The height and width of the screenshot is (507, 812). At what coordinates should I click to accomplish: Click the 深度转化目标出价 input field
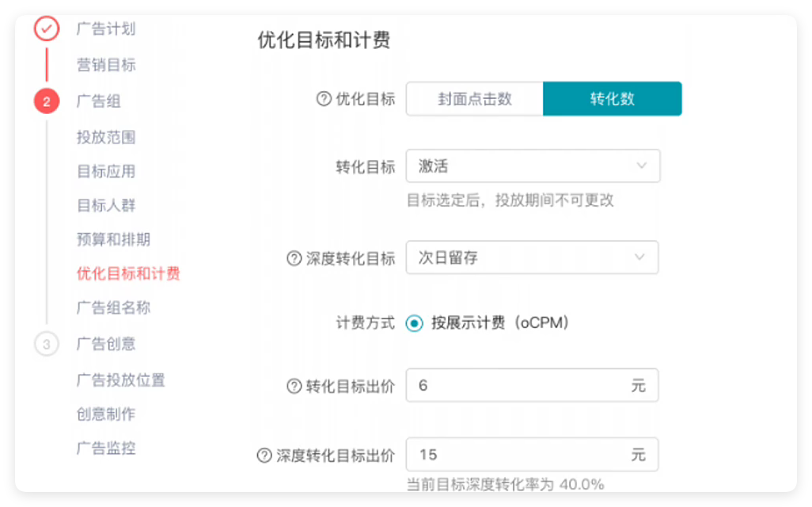pos(532,454)
